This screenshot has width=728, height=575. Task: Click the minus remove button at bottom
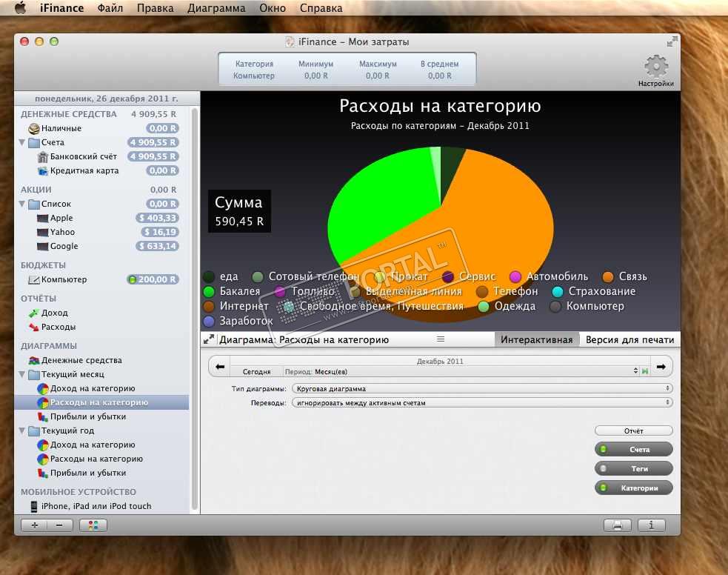click(60, 525)
